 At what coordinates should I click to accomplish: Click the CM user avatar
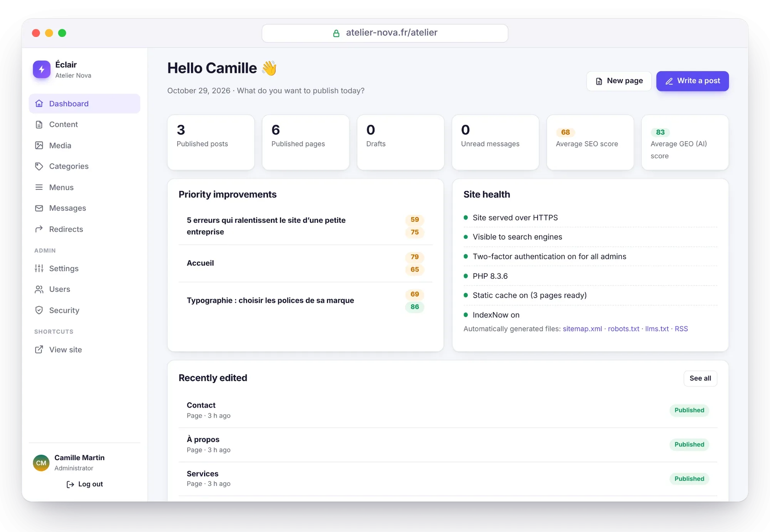coord(41,463)
